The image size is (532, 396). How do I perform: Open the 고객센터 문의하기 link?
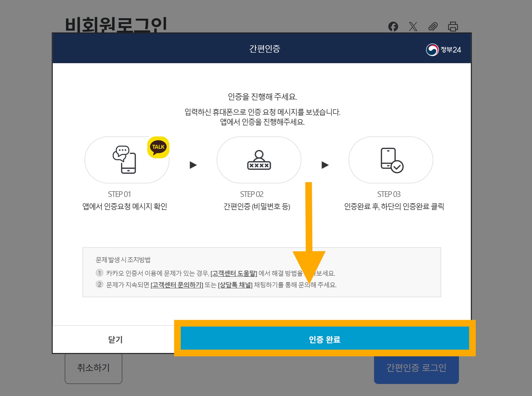177,285
